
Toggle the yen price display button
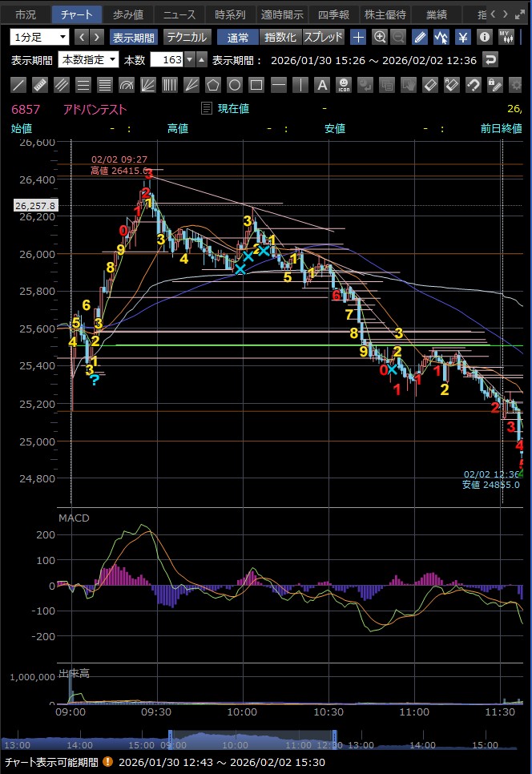[462, 37]
